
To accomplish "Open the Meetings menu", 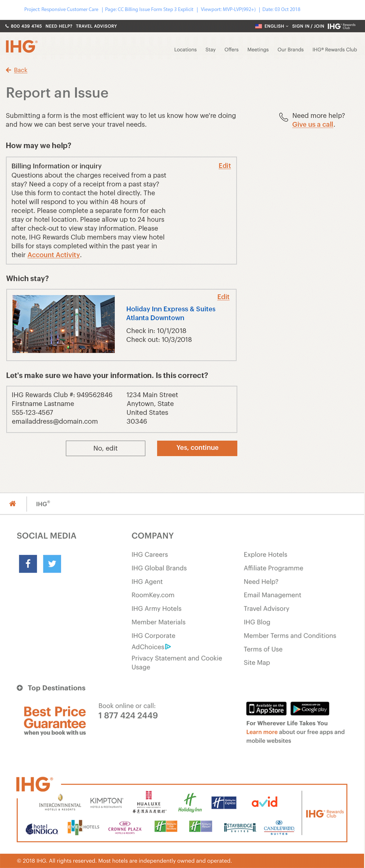I will coord(258,50).
